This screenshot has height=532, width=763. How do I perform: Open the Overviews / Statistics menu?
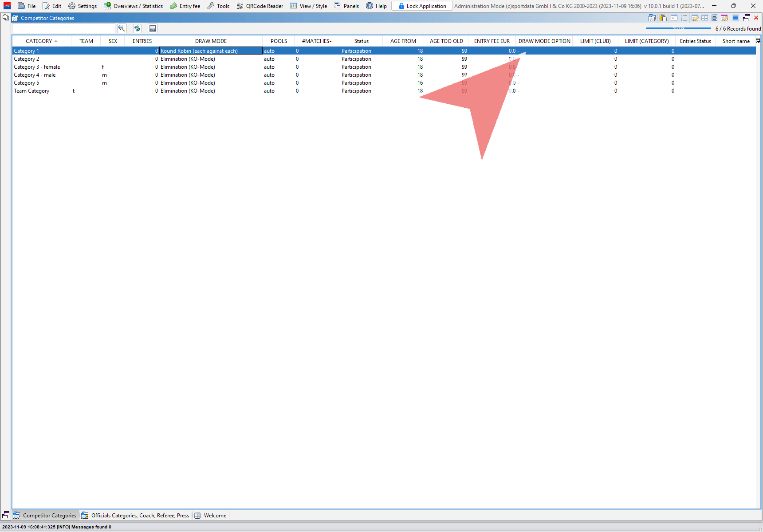pyautogui.click(x=134, y=6)
